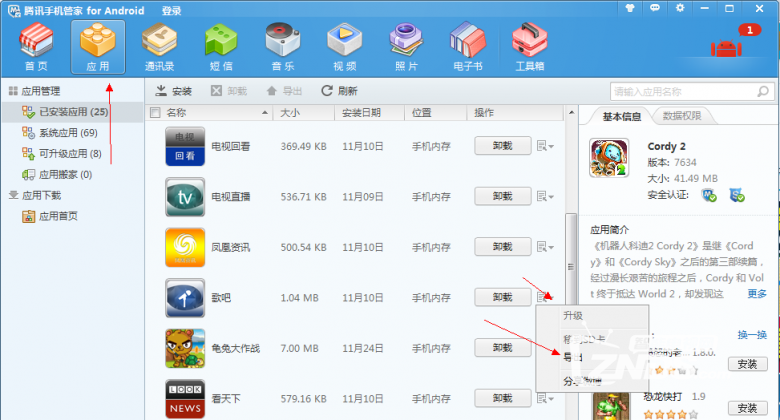The image size is (780, 420).
Task: Open the 视频 video section
Action: tap(344, 47)
